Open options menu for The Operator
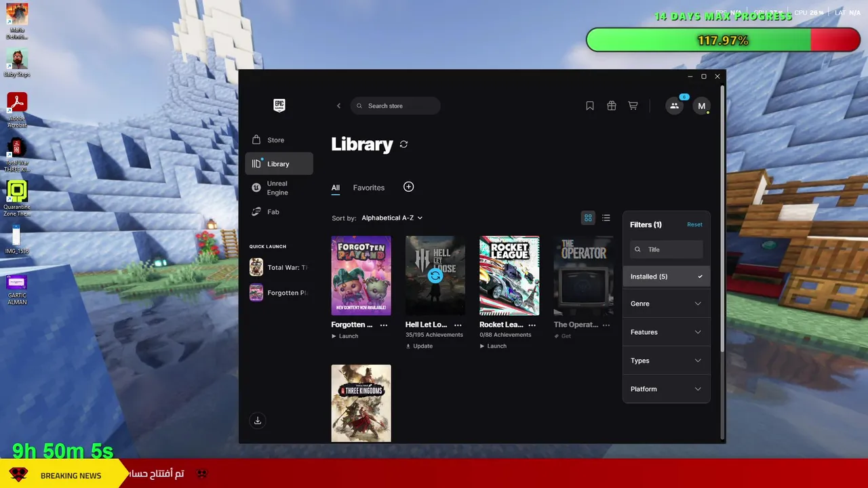 [606, 325]
